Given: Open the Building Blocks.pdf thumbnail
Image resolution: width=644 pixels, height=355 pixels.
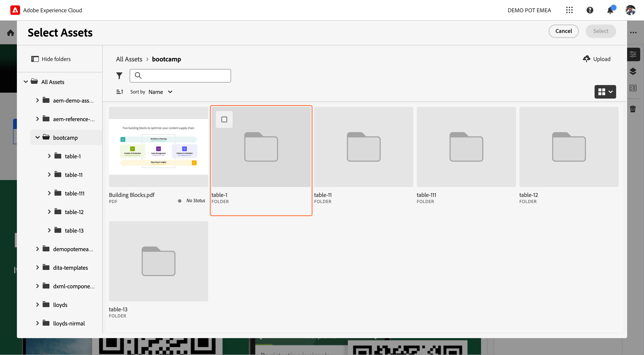Looking at the screenshot, I should click(x=158, y=147).
